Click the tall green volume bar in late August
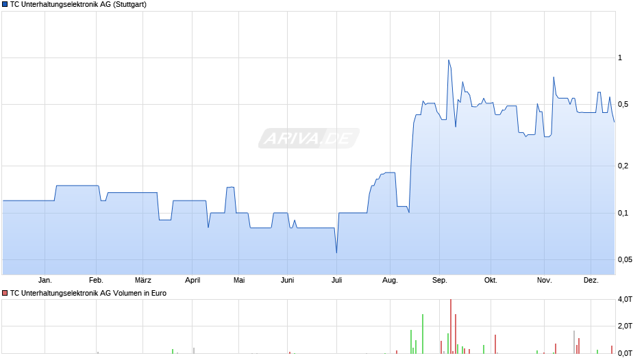The height and width of the screenshot is (360, 644). coord(423,334)
